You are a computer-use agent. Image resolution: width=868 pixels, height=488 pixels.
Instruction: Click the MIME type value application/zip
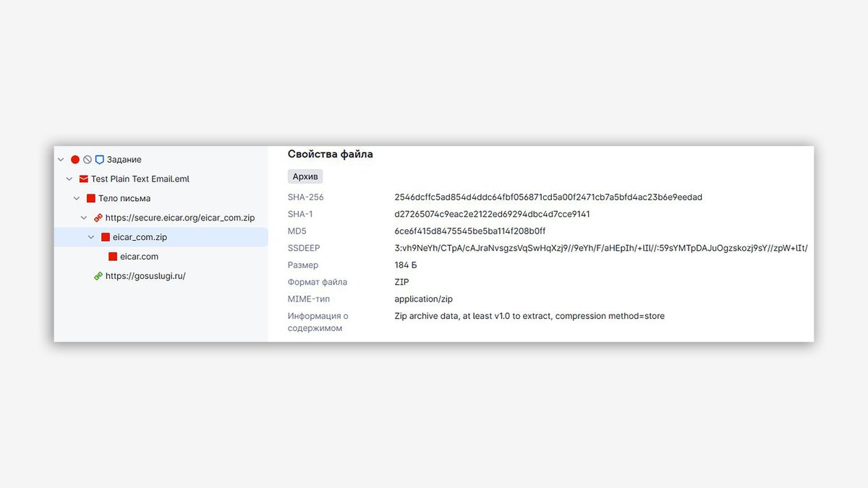424,299
